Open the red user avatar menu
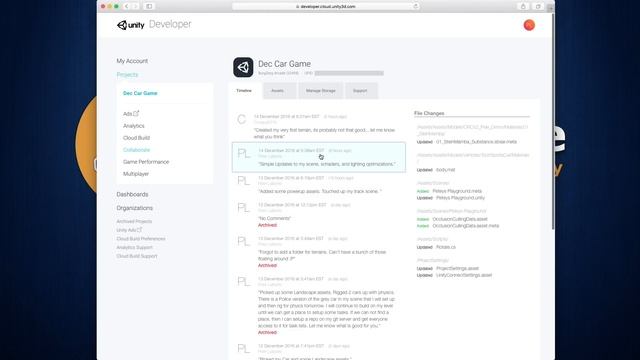Screen dimensions: 640x360 point(529,25)
